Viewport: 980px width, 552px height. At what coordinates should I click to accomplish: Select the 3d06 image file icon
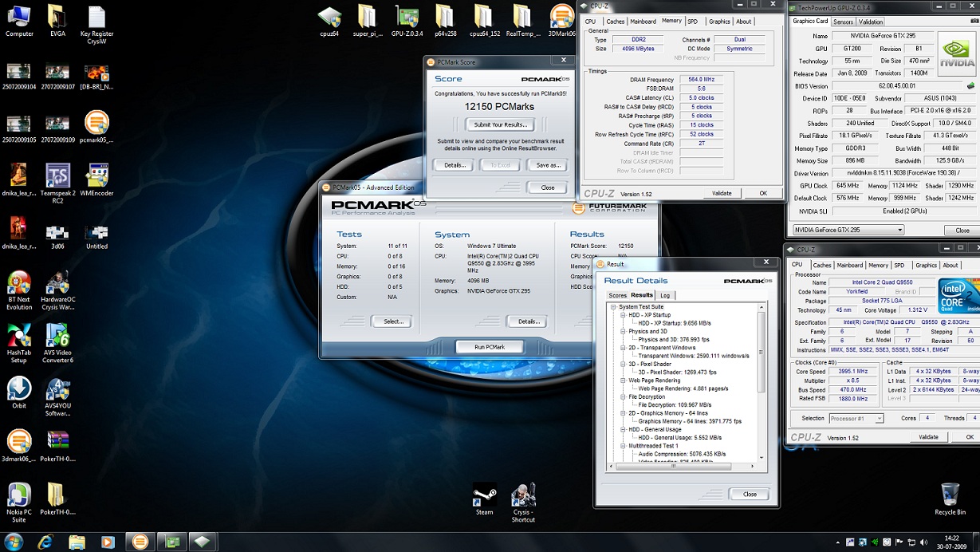pos(57,234)
